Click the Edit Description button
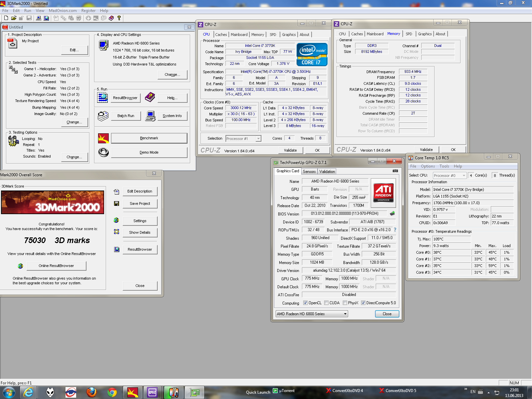Screen dimensions: 532x399 [140, 191]
